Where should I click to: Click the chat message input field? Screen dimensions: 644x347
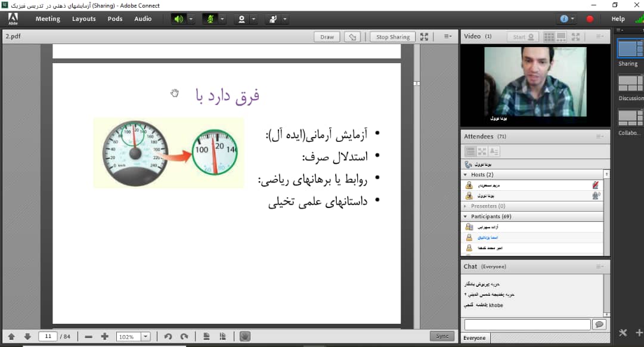(x=527, y=324)
